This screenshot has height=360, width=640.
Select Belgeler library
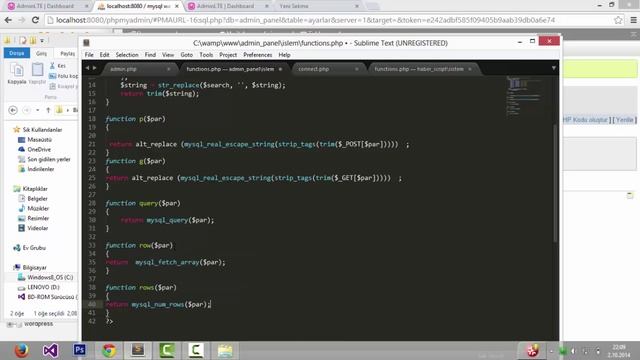pyautogui.click(x=33, y=198)
